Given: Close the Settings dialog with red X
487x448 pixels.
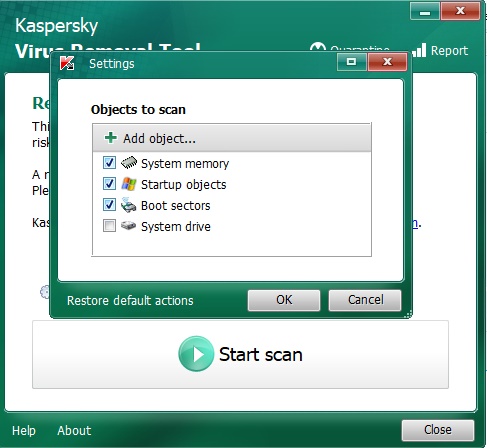Looking at the screenshot, I should (387, 62).
